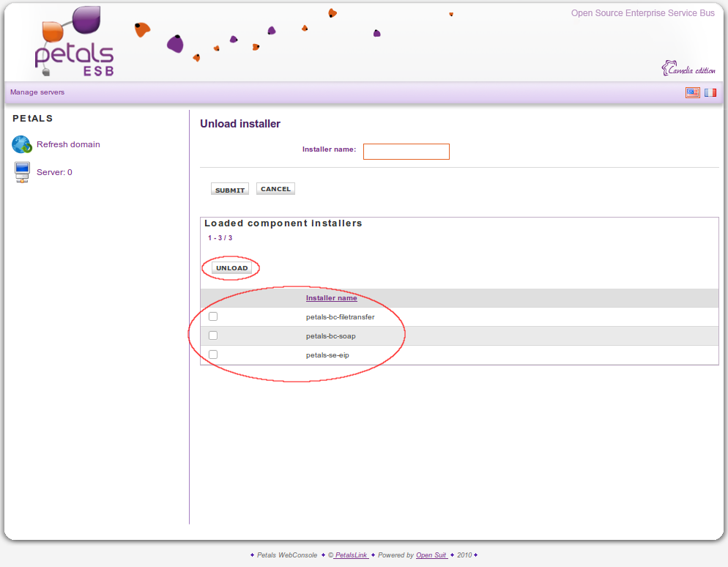The image size is (728, 567).
Task: Switch language to English flag
Action: 692,92
